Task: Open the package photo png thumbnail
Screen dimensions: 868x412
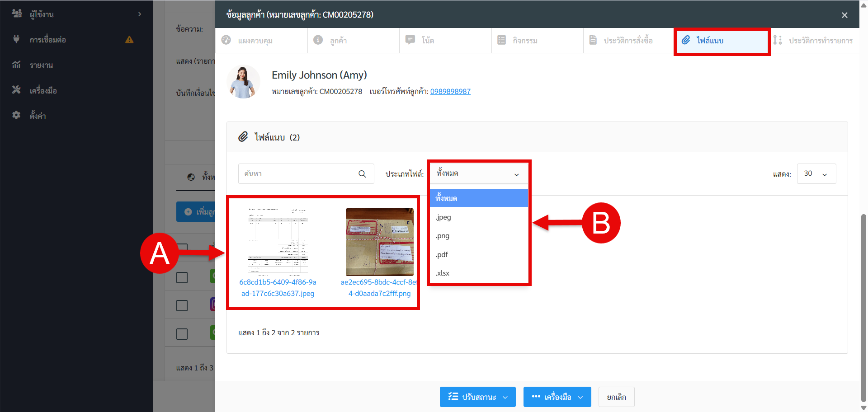Action: tap(379, 242)
